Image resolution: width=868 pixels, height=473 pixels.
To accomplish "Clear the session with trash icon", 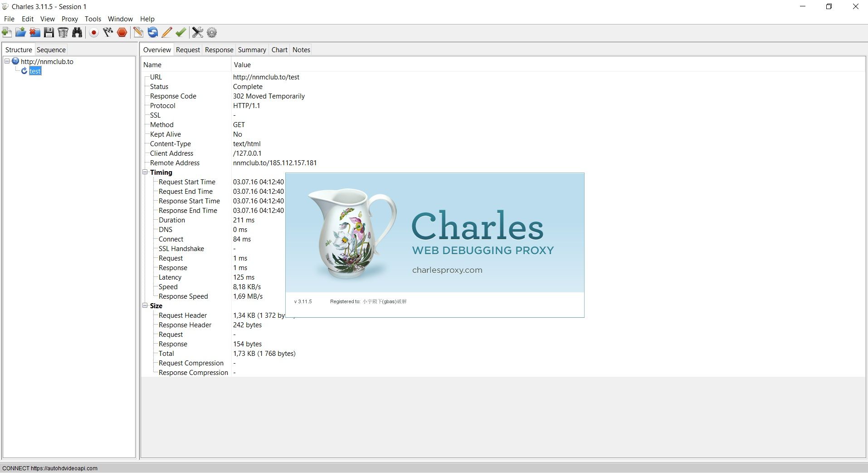I will (63, 32).
